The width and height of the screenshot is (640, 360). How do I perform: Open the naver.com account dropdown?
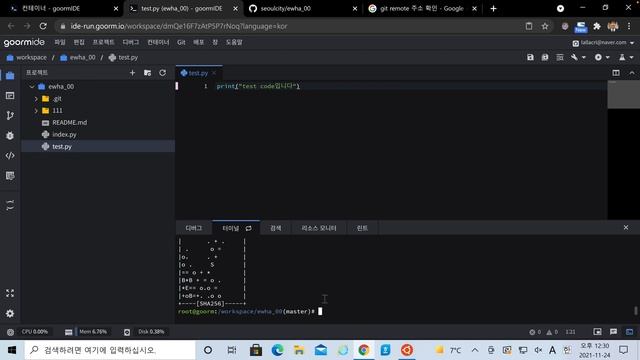[603, 42]
